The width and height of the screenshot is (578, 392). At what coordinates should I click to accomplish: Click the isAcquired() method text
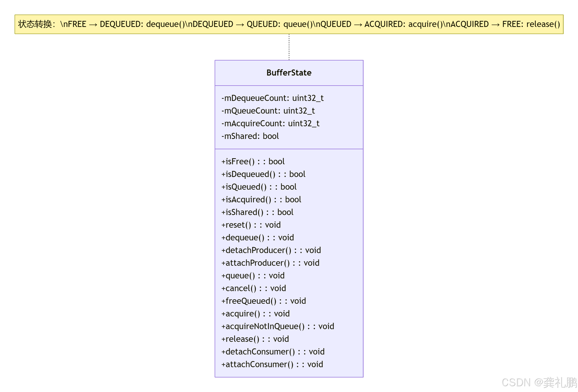tap(261, 199)
